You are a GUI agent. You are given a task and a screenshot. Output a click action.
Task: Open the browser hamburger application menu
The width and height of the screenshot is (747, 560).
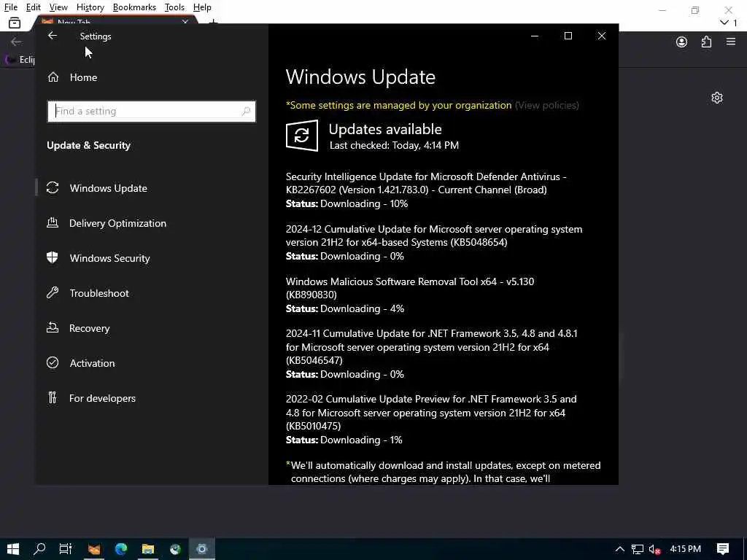coord(731,42)
